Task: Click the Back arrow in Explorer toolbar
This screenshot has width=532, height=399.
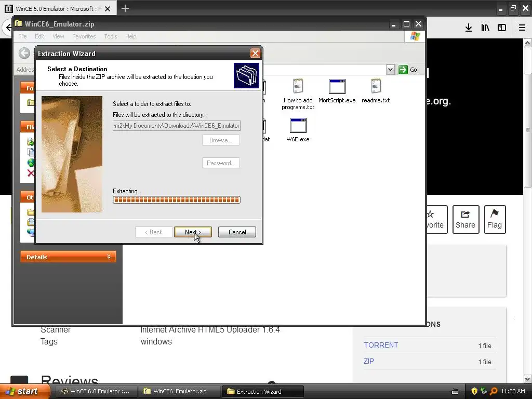Action: point(24,53)
